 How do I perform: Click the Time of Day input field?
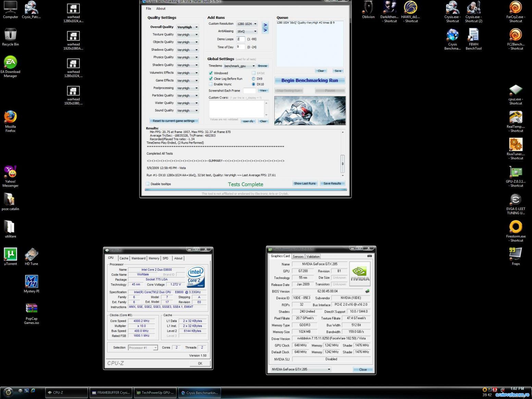point(240,47)
